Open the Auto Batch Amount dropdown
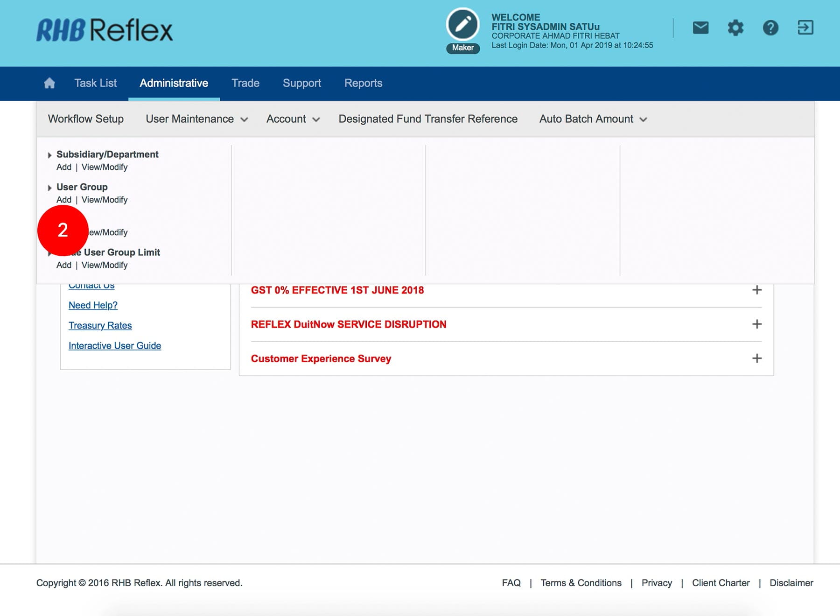The image size is (840, 616). click(x=593, y=119)
